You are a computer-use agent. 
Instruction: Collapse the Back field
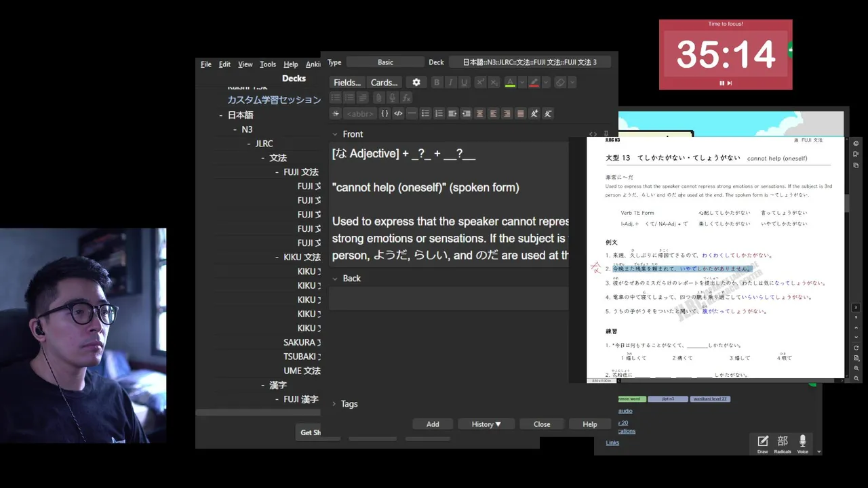tap(335, 279)
